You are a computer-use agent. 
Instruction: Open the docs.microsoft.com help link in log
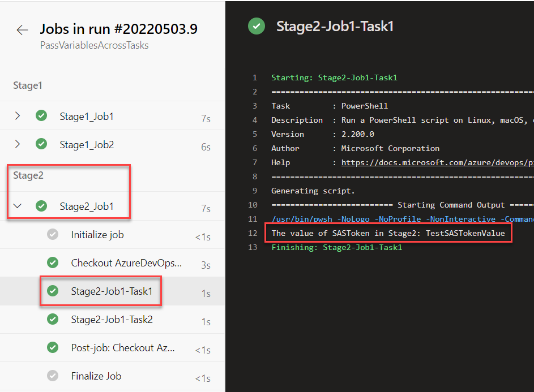click(x=437, y=163)
